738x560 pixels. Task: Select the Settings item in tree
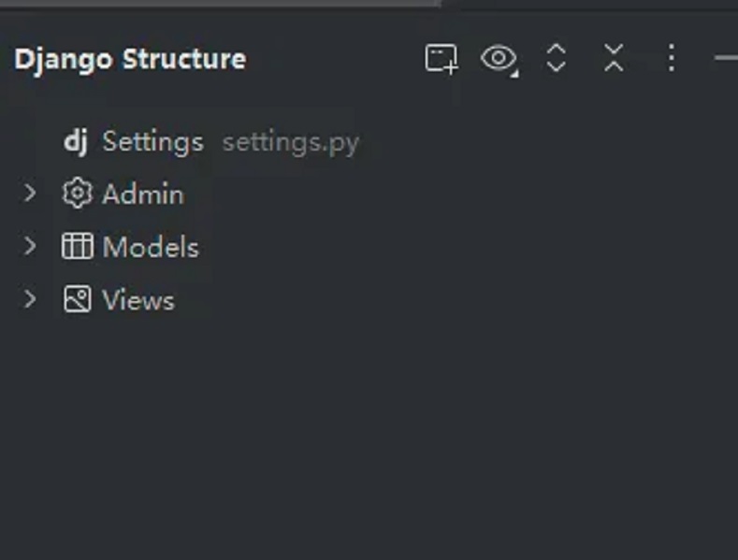point(153,142)
